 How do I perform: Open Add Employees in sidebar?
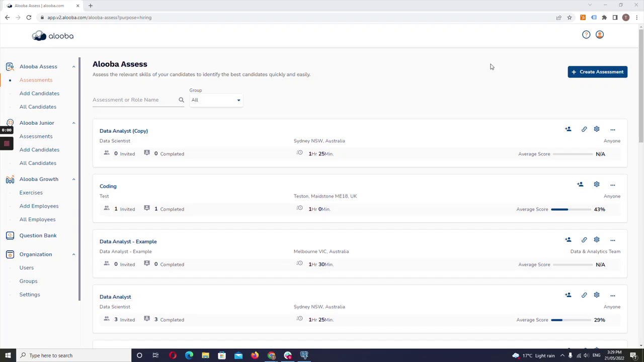(39, 206)
